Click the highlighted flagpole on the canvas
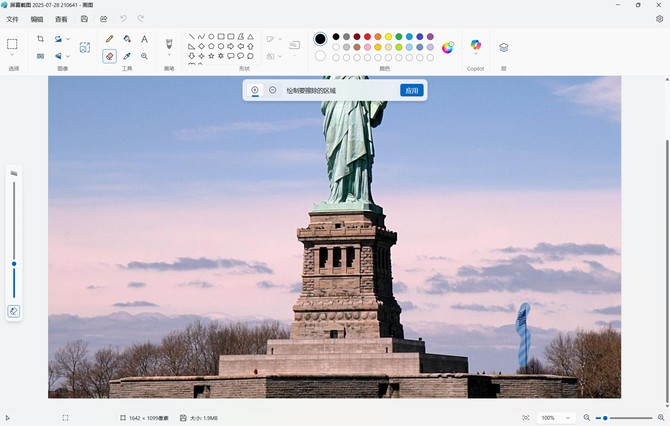670x426 pixels. pos(523,335)
